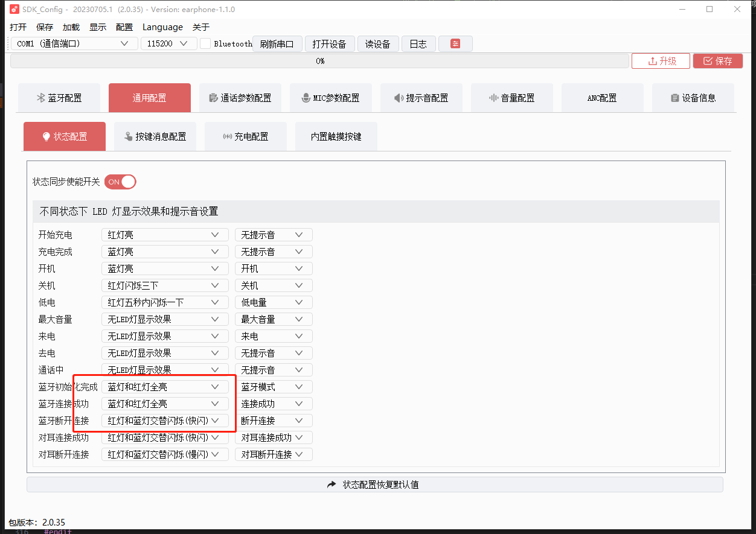Turn off the 状态同步使能开关 switch
756x534 pixels.
[x=120, y=182]
